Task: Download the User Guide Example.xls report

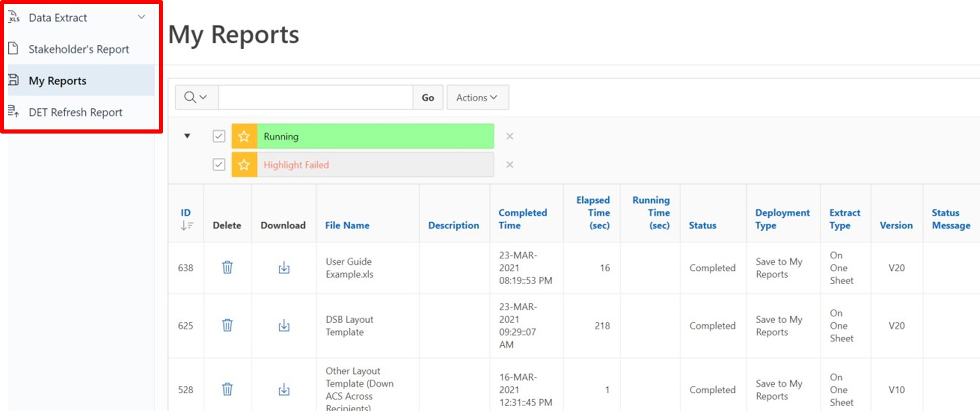Action: point(284,268)
